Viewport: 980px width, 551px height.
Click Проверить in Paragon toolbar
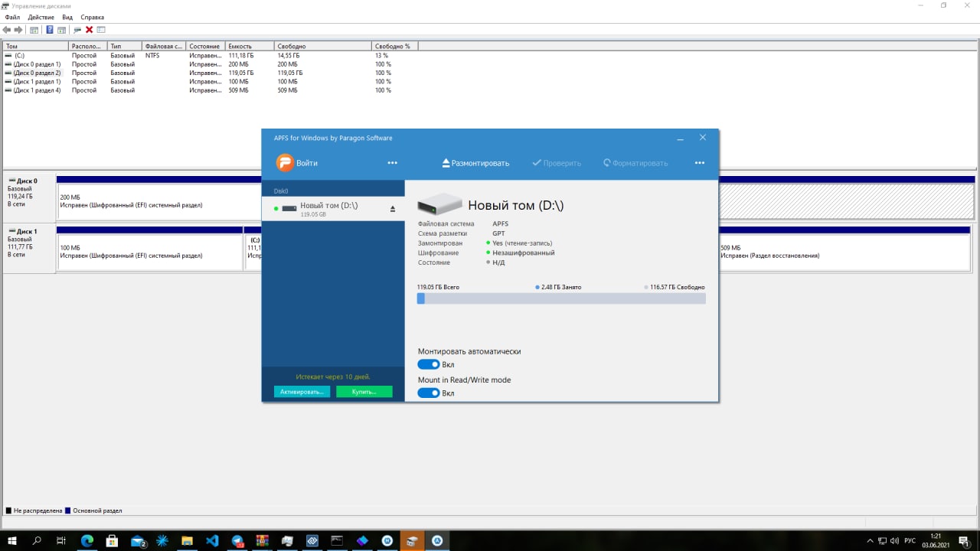[x=557, y=163]
